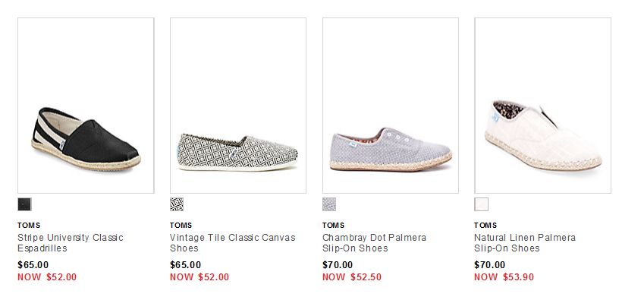Open Natural Linen Palmera Slip-On Shoes link
Screen dimensions: 644x297
click(525, 243)
